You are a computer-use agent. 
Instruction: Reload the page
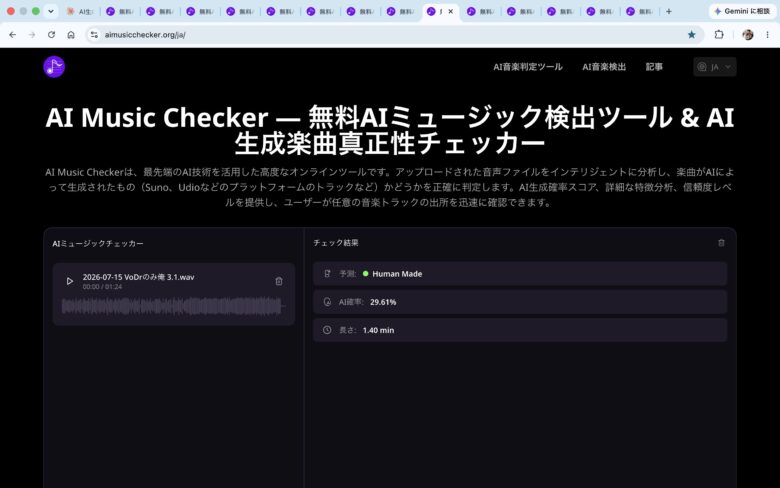pyautogui.click(x=51, y=35)
